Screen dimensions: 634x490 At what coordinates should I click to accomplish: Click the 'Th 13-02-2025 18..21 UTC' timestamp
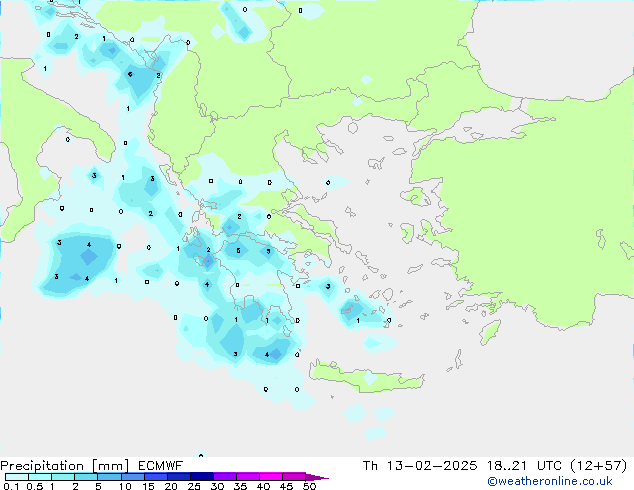(x=462, y=466)
